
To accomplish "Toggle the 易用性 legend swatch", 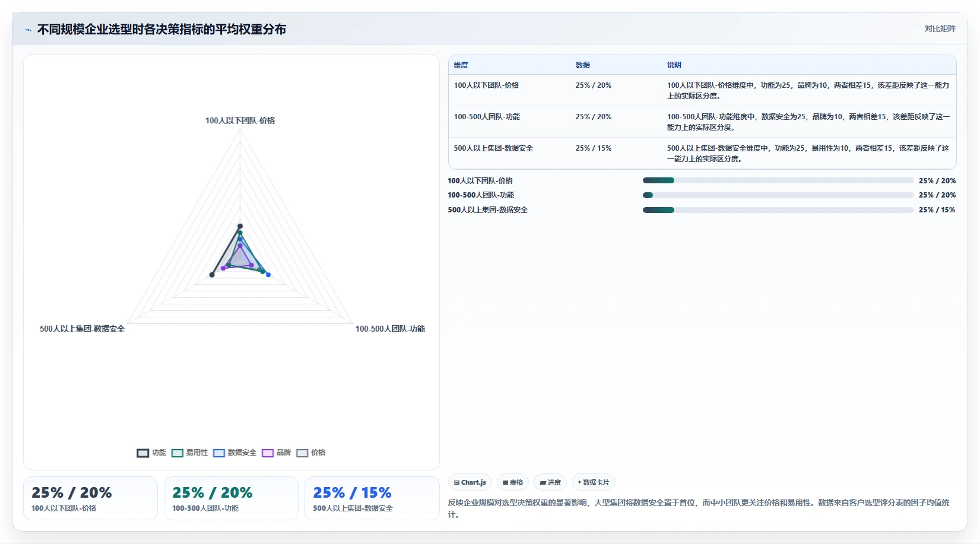I will point(177,453).
